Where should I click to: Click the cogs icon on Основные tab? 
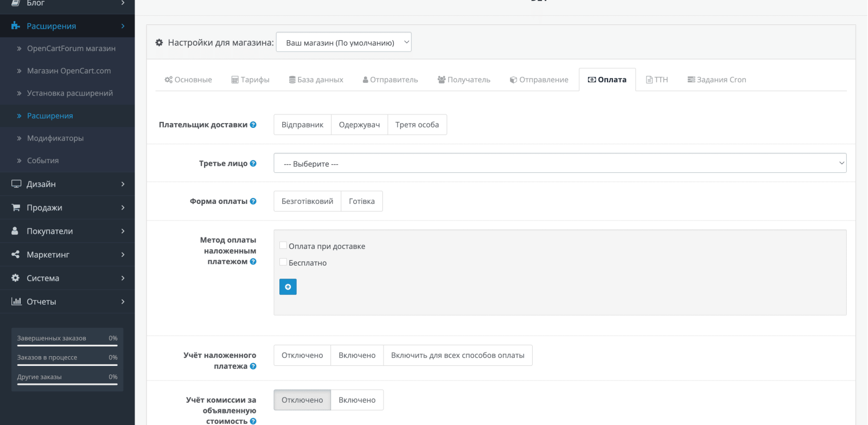click(169, 80)
